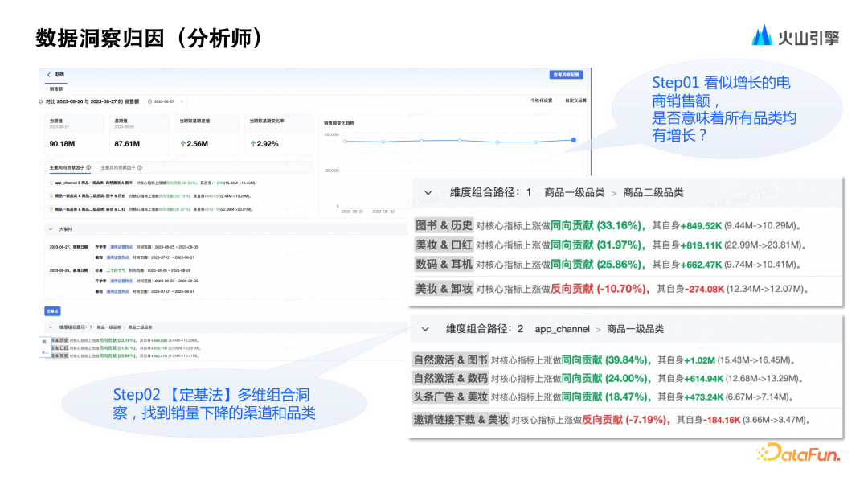Click the help icon beside 主要反向贡献因子
This screenshot has height=489, width=868.
pos(140,167)
